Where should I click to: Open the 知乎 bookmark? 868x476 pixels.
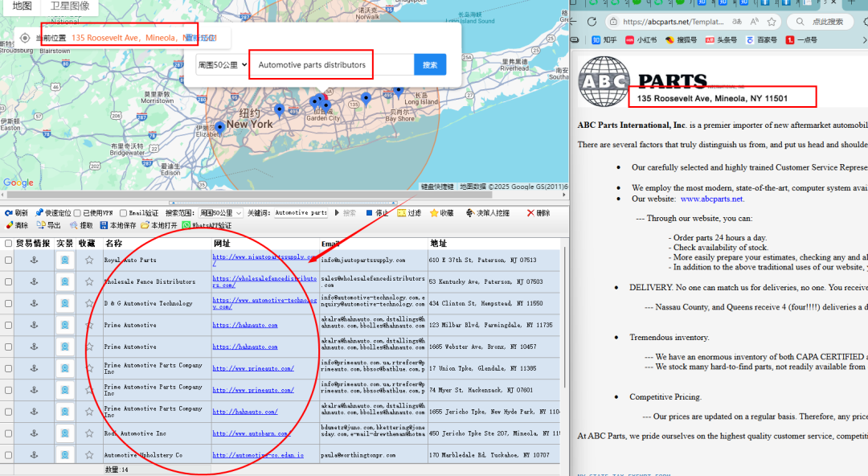point(604,40)
